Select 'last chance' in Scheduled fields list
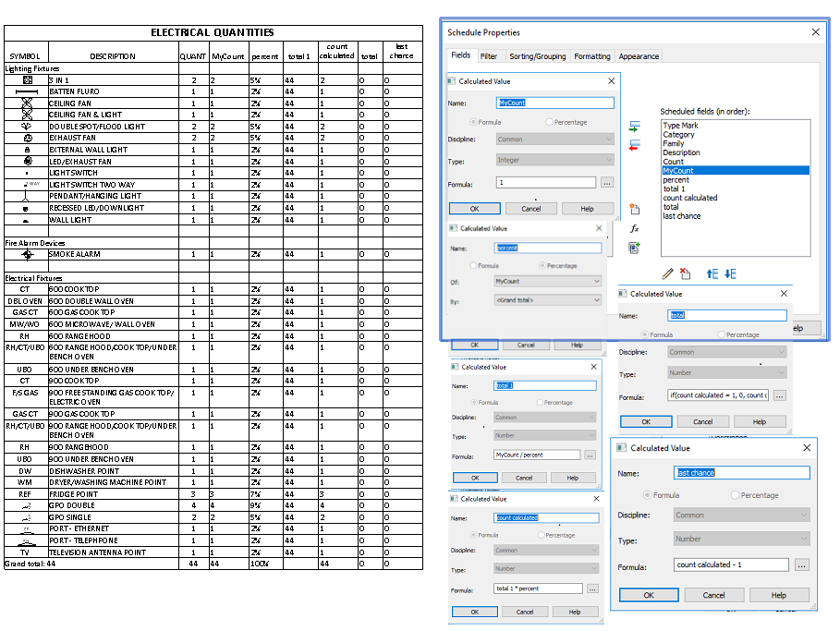 [x=681, y=216]
